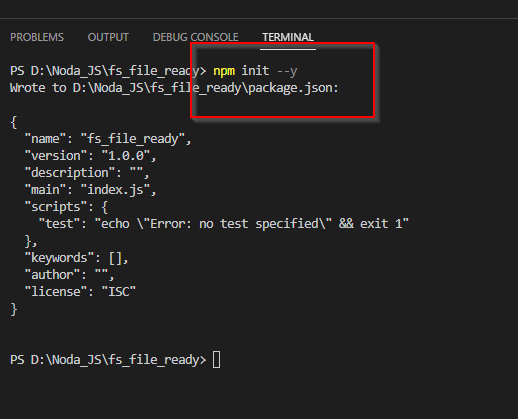Click the "index.js" main value
Viewport: 518px width, 419px height.
pyautogui.click(x=115, y=190)
